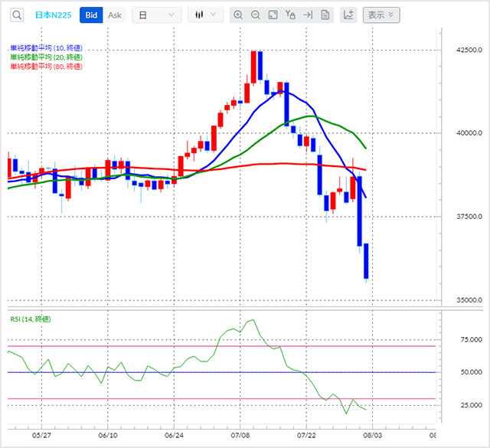Viewport: 490px width, 448px height.
Task: Click the RSI 25.000 level label
Action: click(472, 405)
